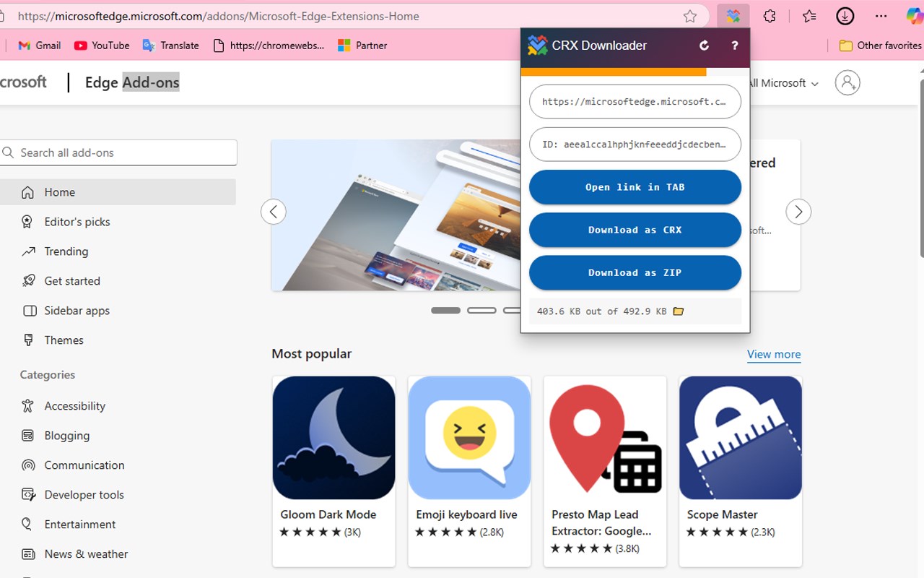Open the Favorites star list icon
The image size is (924, 578).
point(809,16)
